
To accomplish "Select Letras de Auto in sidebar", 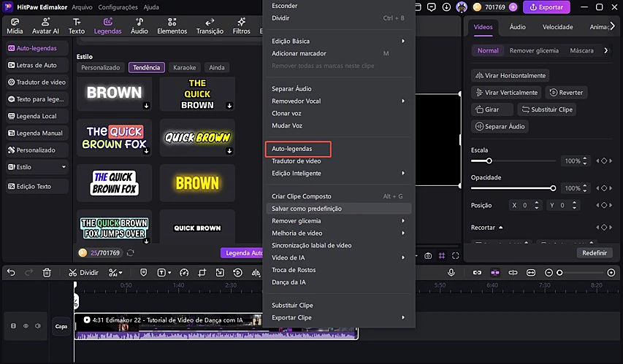I will (37, 65).
